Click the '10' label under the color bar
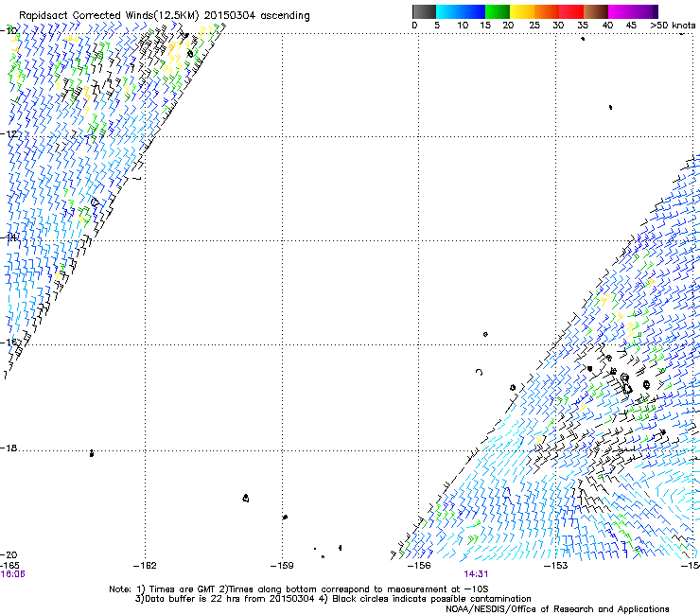Screen dimensions: 700x615 (x=463, y=26)
